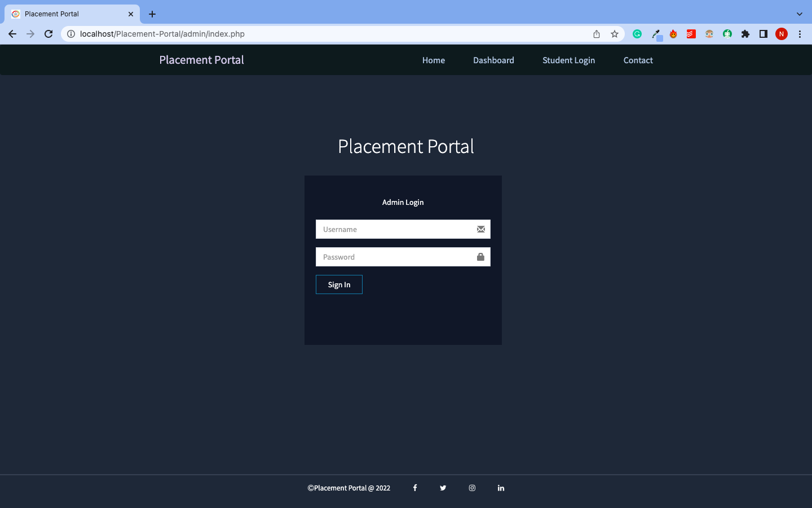Viewport: 812px width, 508px height.
Task: Open the Contact nav item
Action: coord(638,60)
